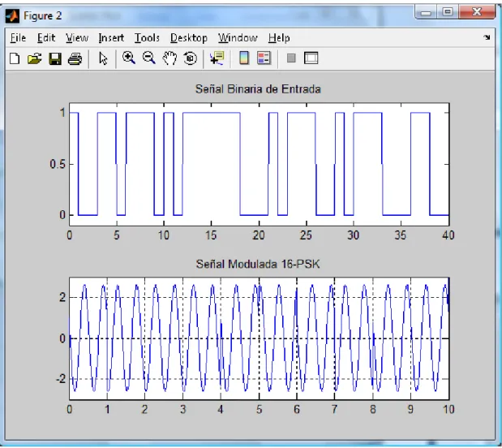The width and height of the screenshot is (502, 448).
Task: Select the Edit Plot arrow tool
Action: pos(103,58)
